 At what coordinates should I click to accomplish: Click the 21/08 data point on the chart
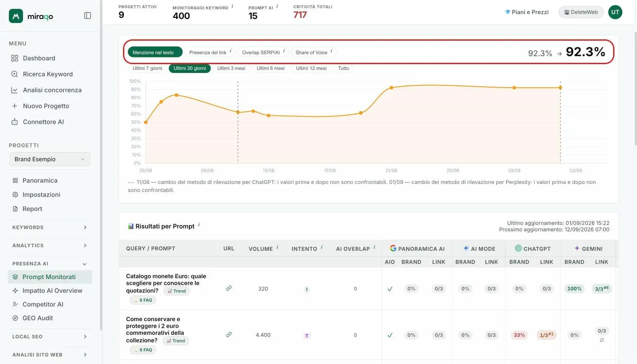pos(391,88)
